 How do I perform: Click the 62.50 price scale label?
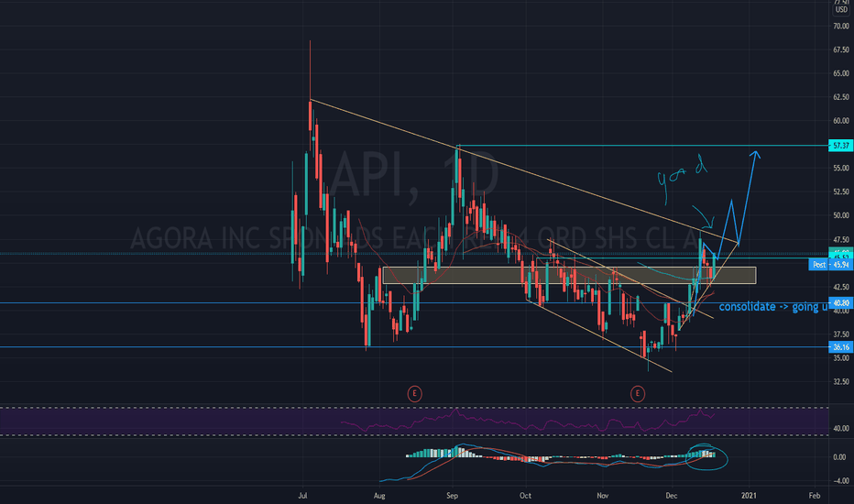pyautogui.click(x=841, y=97)
